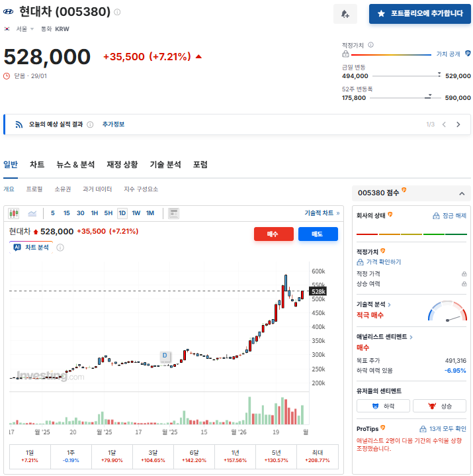Screen dimensions: 473x476
Task: Open the 프로필 sub-tab
Action: [x=34, y=189]
